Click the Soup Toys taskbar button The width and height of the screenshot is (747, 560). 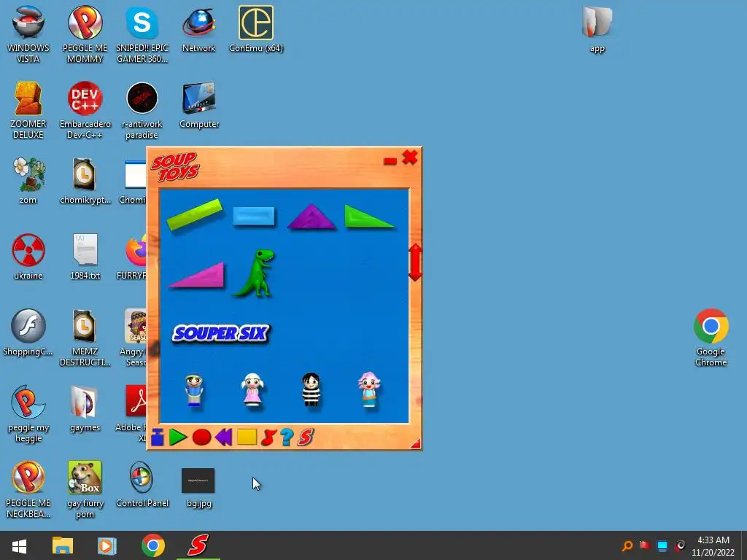point(198,545)
